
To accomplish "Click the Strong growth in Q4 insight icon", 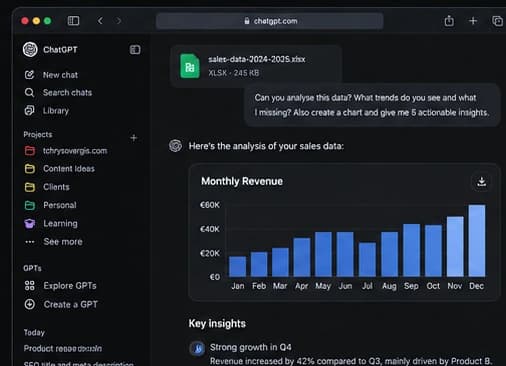I will coord(197,349).
